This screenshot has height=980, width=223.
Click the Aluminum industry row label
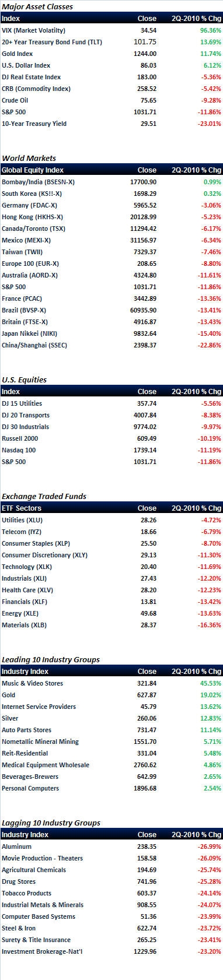17,846
